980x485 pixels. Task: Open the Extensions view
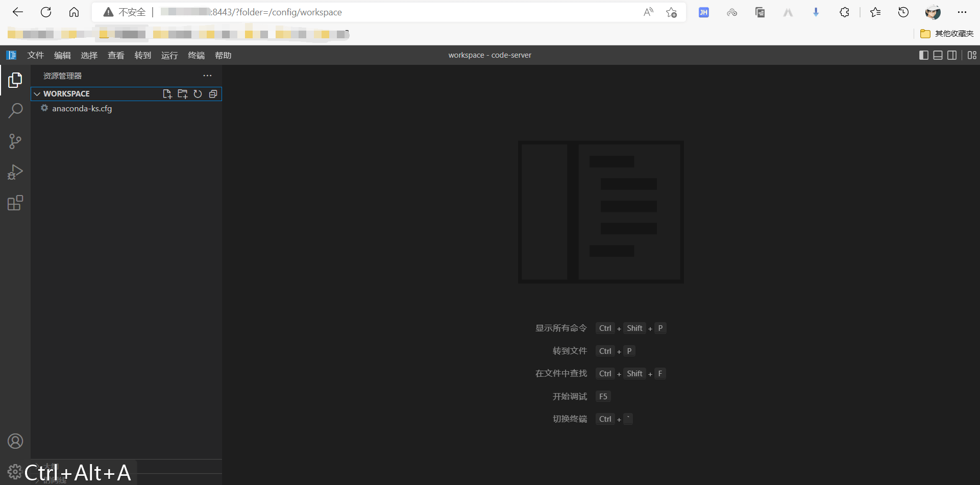[15, 203]
